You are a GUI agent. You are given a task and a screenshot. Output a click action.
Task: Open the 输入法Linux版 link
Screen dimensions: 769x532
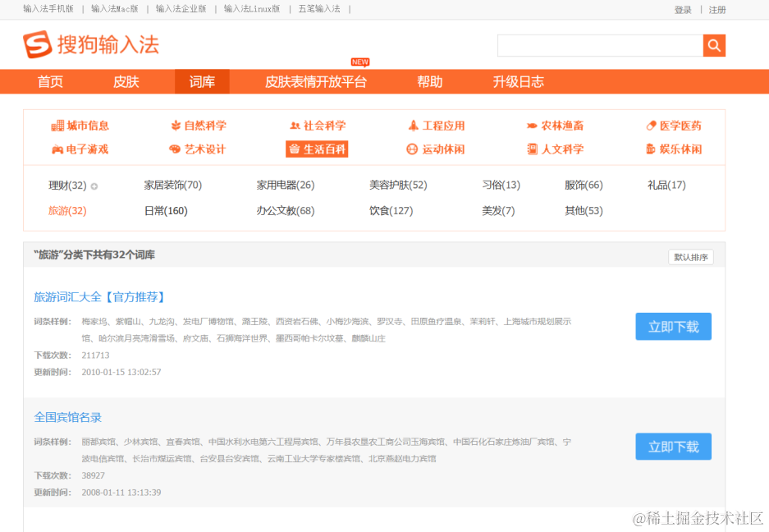pyautogui.click(x=252, y=9)
